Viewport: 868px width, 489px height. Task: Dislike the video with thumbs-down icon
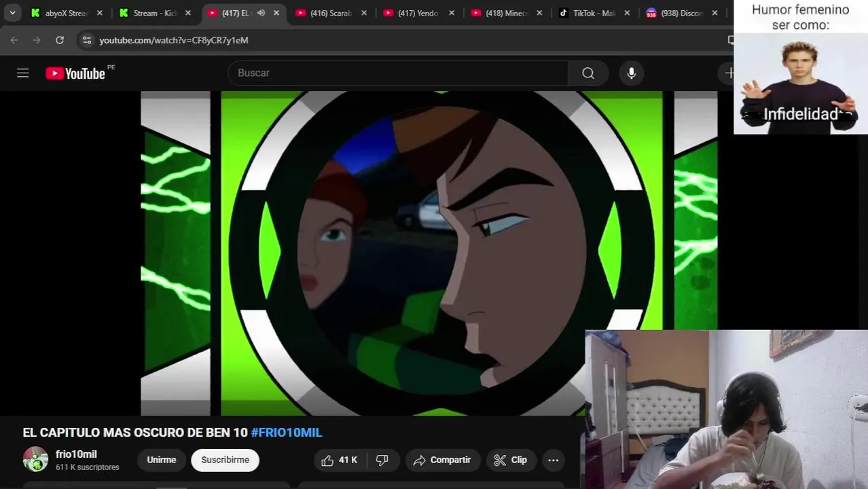coord(382,460)
